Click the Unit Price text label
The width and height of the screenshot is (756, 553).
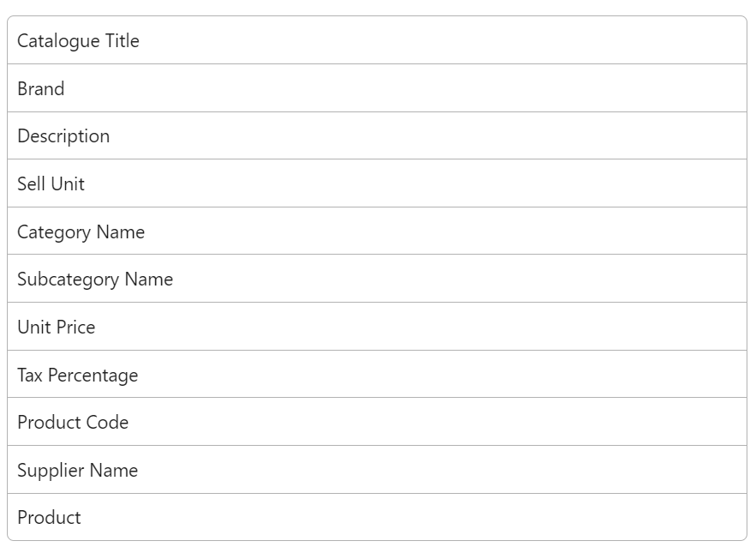pos(56,328)
